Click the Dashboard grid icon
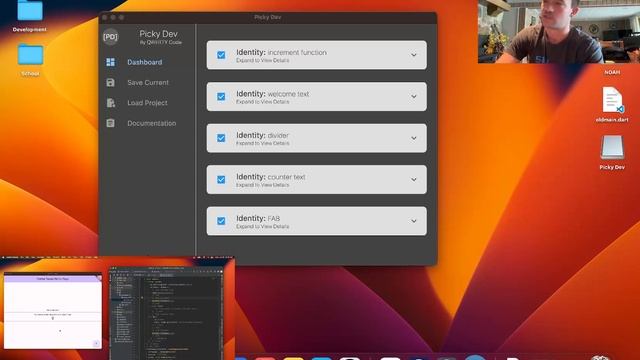 click(x=111, y=62)
